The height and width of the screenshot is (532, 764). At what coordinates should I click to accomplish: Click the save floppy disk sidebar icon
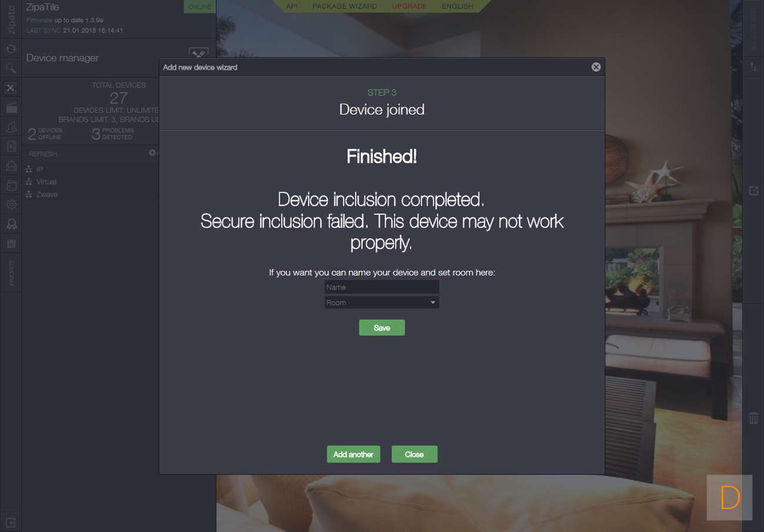tap(11, 243)
